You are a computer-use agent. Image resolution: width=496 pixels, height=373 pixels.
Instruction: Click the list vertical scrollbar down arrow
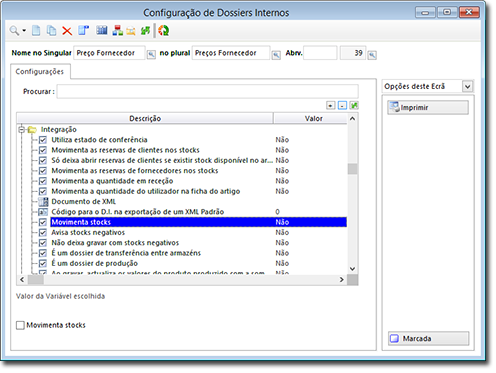pyautogui.click(x=352, y=269)
